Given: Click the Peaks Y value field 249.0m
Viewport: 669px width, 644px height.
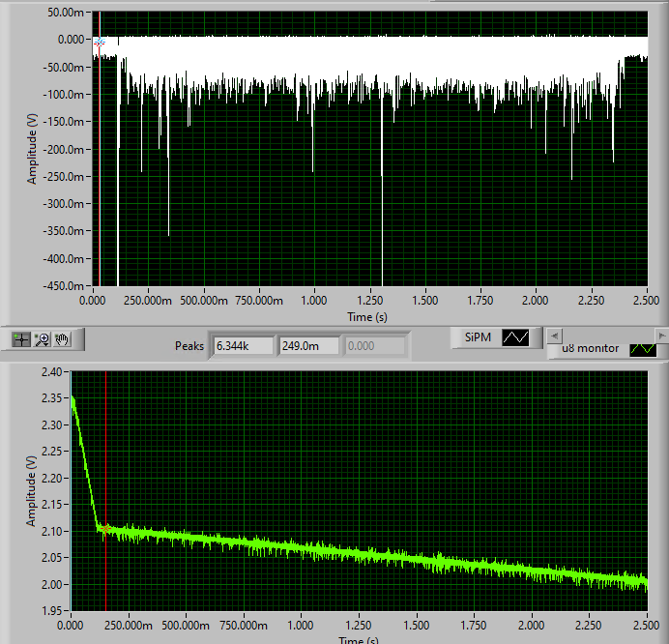Looking at the screenshot, I should [x=309, y=345].
